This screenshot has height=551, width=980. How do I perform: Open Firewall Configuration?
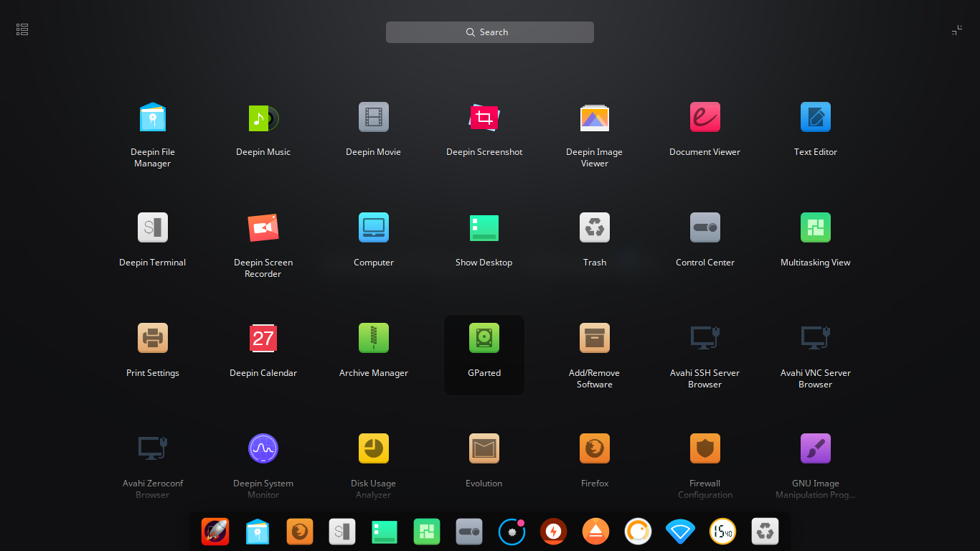coord(705,448)
